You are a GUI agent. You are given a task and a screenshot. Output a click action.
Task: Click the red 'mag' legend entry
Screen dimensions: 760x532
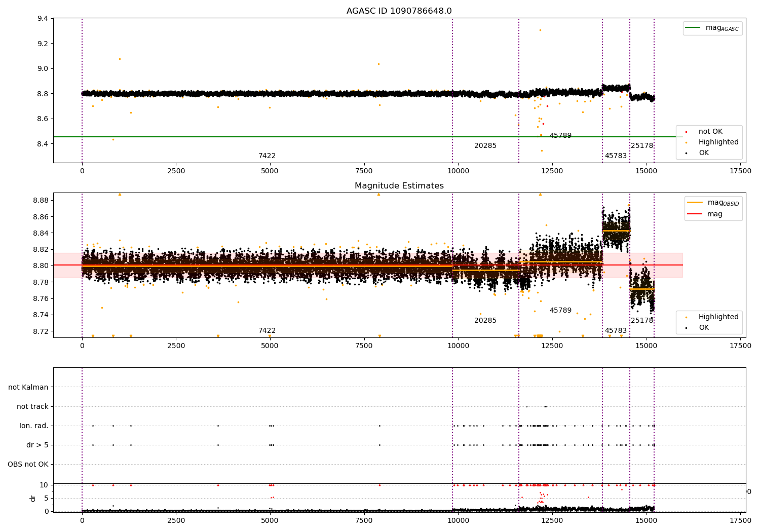point(715,214)
